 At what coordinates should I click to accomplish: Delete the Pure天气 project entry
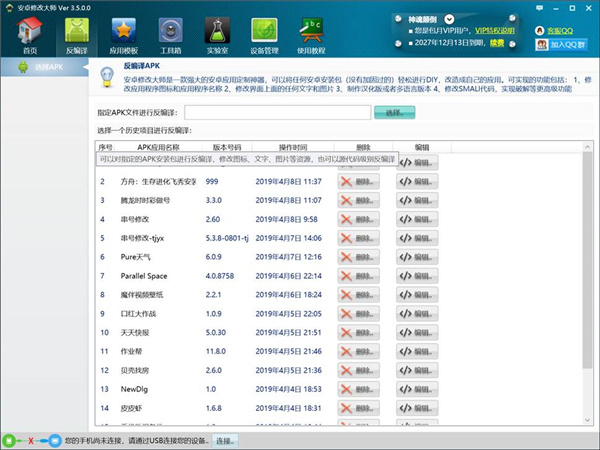[359, 257]
